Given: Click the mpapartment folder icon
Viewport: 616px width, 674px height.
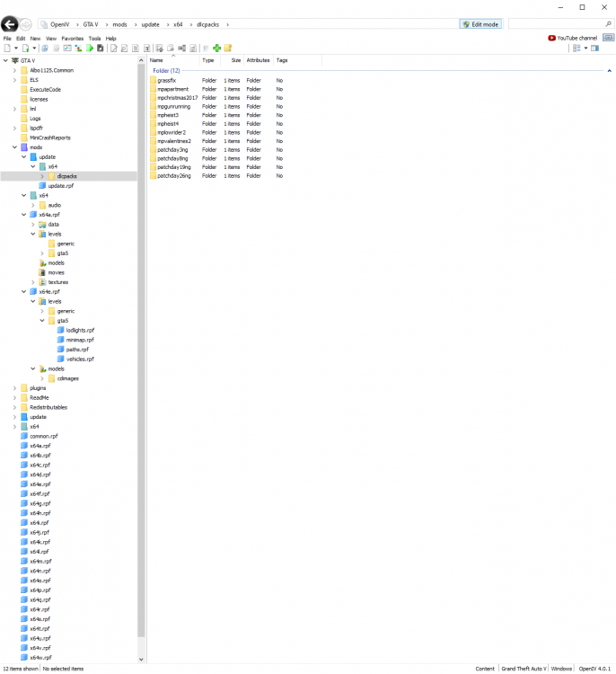Looking at the screenshot, I should coord(154,89).
